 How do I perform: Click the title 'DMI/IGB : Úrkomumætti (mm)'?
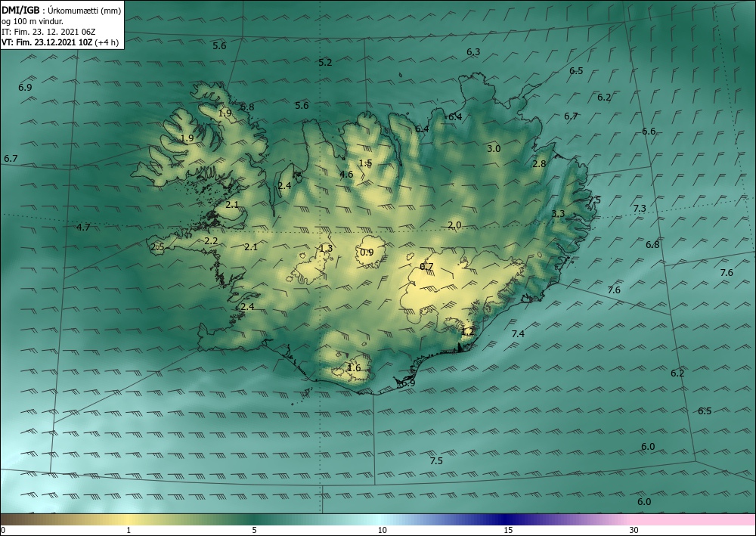click(61, 11)
